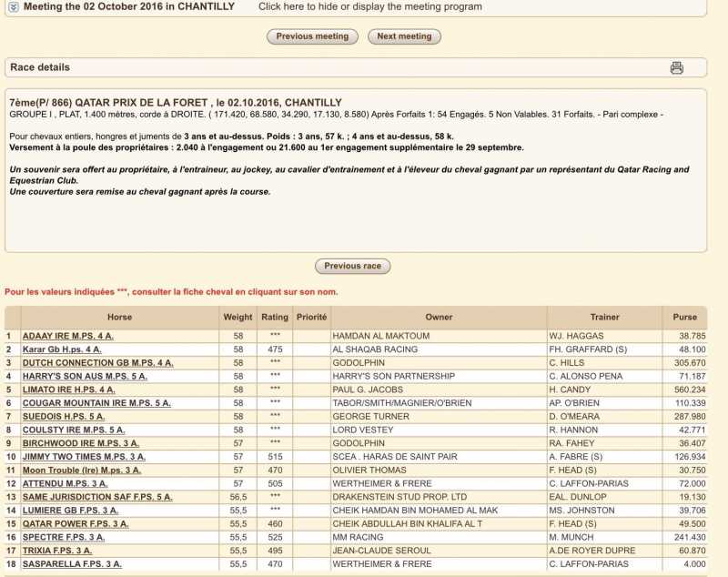
Task: Select DUTCH CONNECTION GB horse link
Action: click(97, 362)
